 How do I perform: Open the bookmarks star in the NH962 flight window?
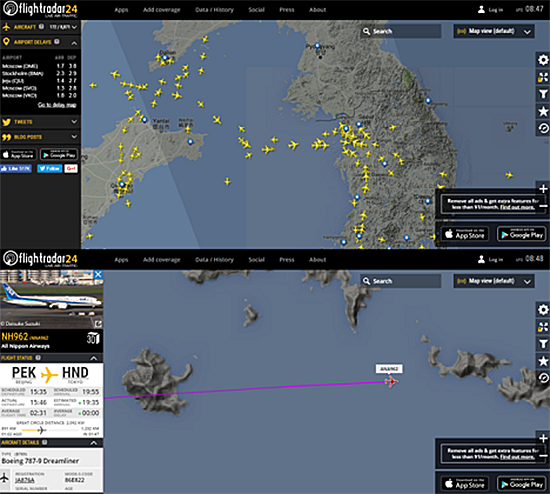point(543,361)
